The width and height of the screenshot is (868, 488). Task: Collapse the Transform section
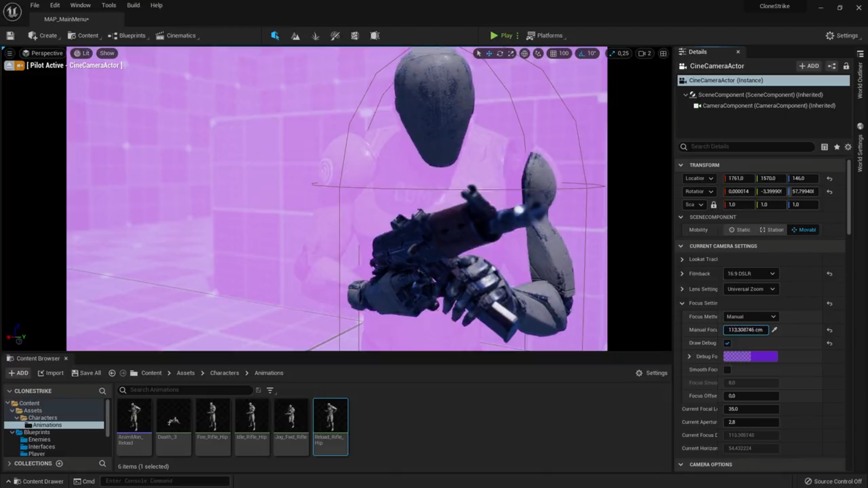pyautogui.click(x=681, y=165)
